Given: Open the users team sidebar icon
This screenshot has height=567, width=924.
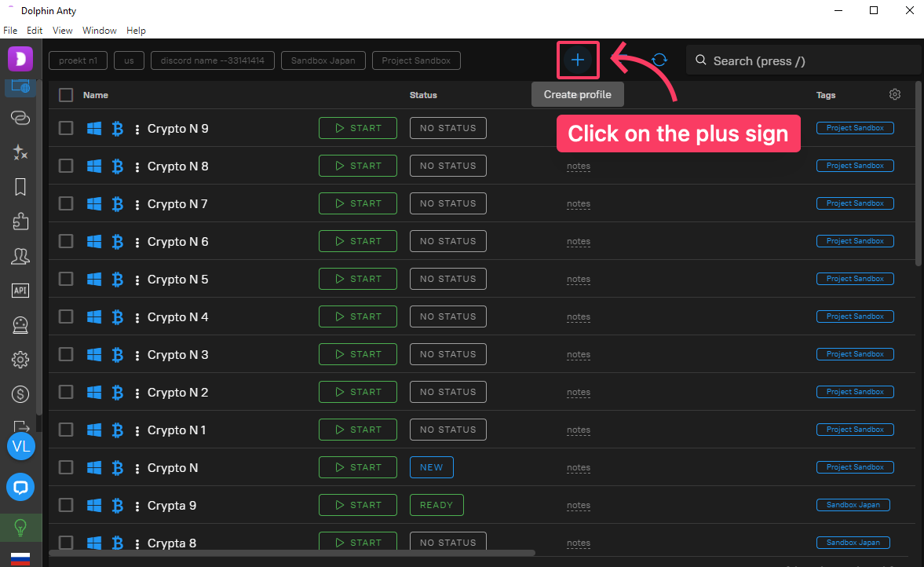Looking at the screenshot, I should 20,256.
